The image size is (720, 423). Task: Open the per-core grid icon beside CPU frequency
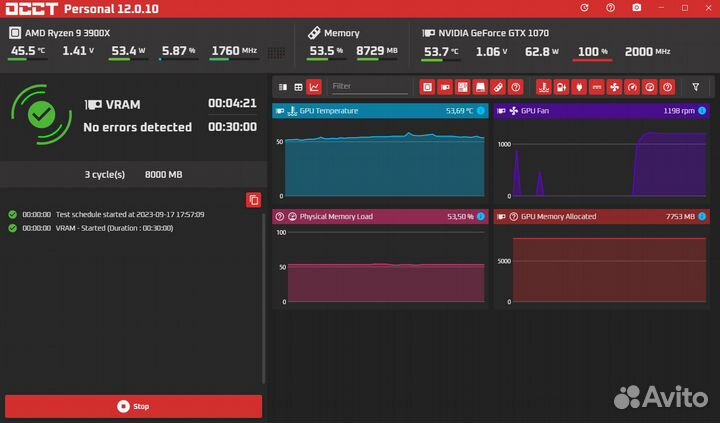[x=276, y=52]
